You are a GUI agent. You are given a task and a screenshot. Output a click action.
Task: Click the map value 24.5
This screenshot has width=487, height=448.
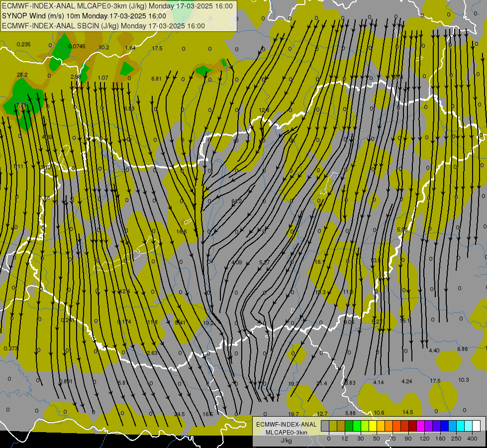click(x=180, y=414)
